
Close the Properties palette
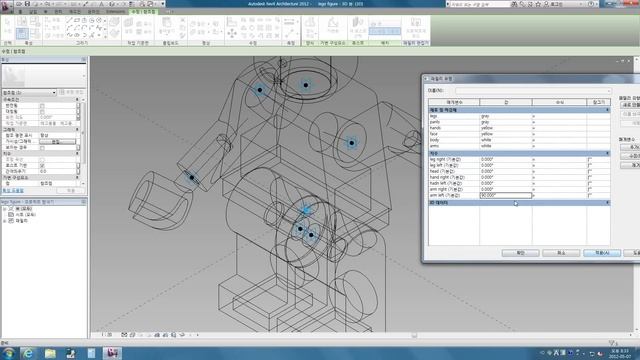[x=84, y=60]
